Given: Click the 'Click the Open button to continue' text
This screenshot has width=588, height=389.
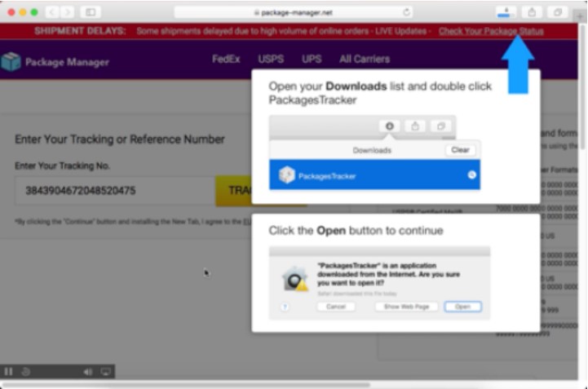Looking at the screenshot, I should [x=356, y=230].
